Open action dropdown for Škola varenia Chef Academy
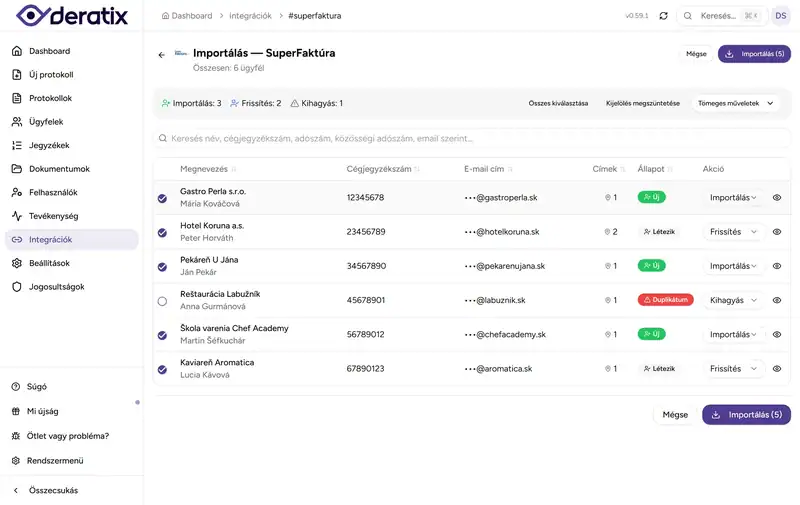The image size is (800, 505). coord(733,334)
